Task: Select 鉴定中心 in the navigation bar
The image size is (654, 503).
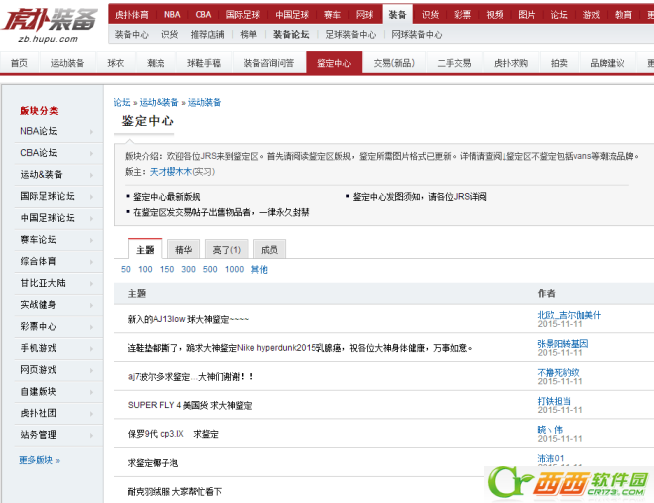Action: (x=334, y=63)
